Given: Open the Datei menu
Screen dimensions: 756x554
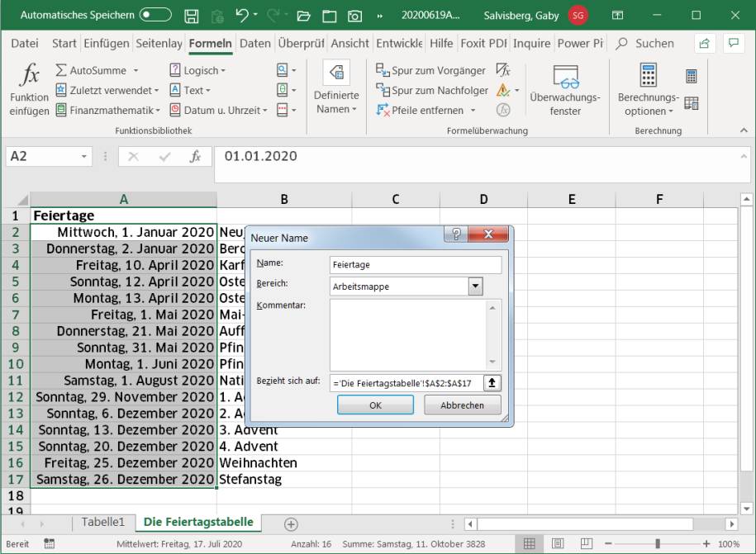Looking at the screenshot, I should (25, 44).
